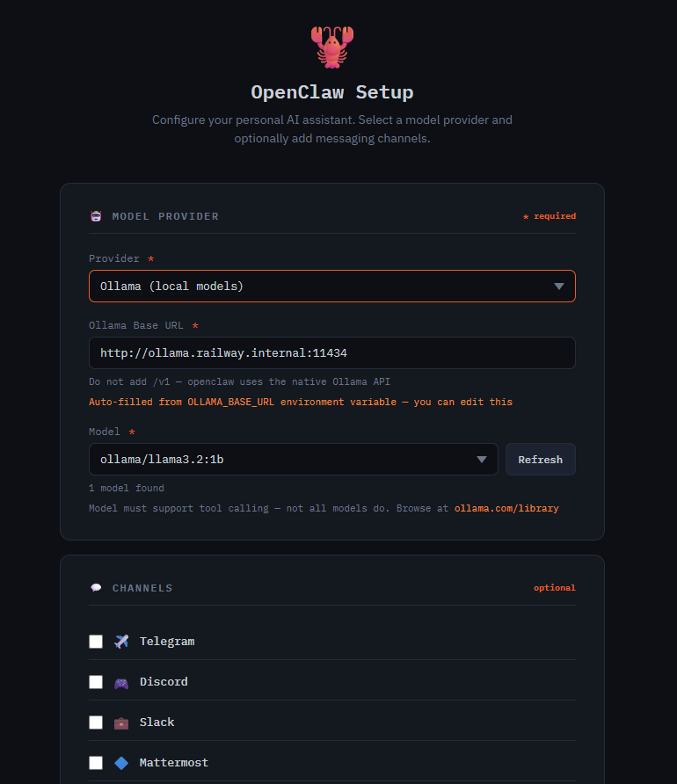Image resolution: width=677 pixels, height=784 pixels.
Task: Click the Mattermost diamond icon
Action: tap(120, 762)
